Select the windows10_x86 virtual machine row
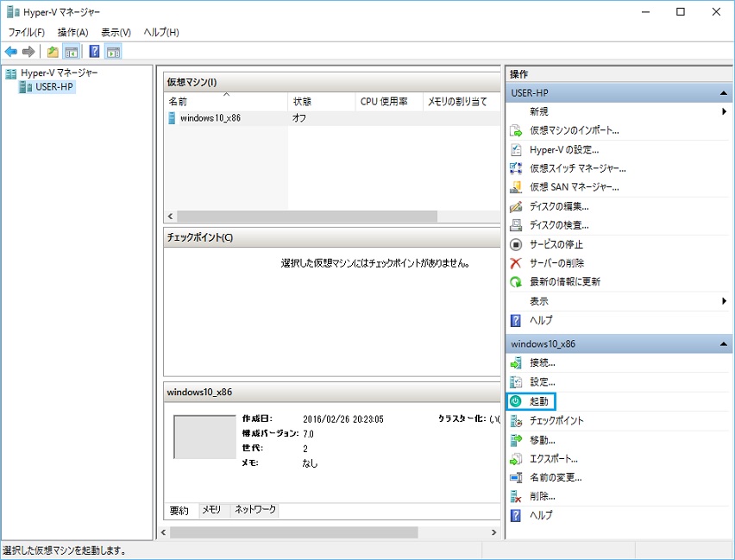 [332, 118]
